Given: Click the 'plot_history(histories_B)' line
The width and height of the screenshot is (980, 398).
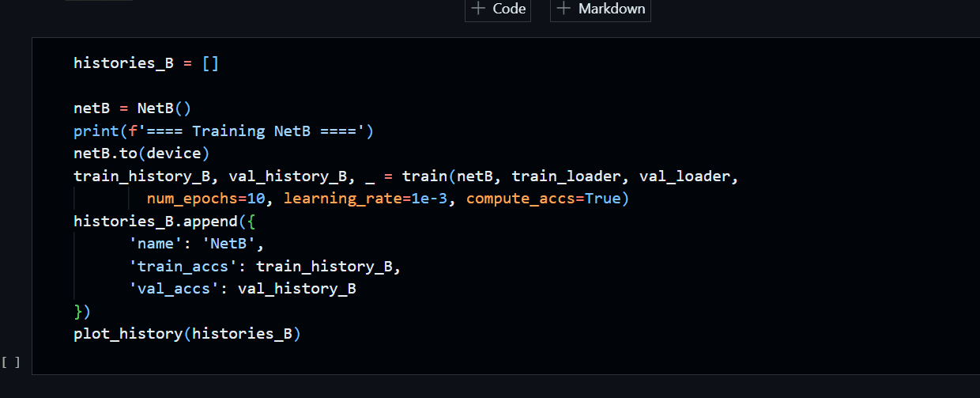Looking at the screenshot, I should point(187,333).
